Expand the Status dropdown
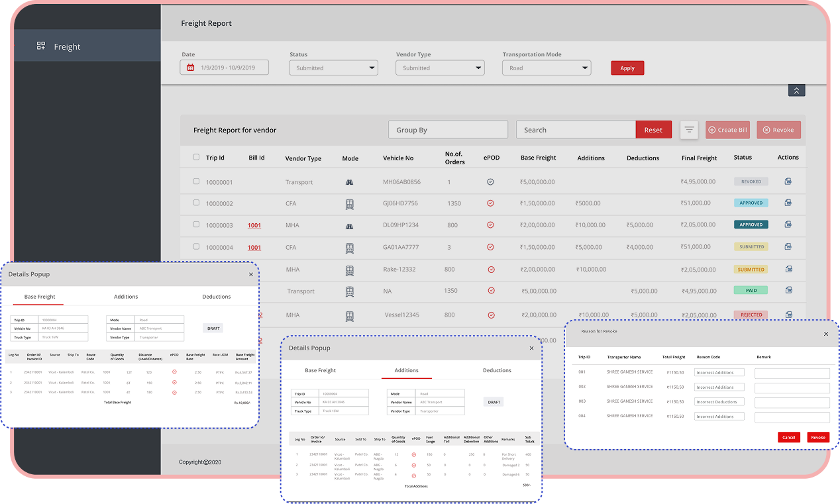840x504 pixels. pos(333,68)
